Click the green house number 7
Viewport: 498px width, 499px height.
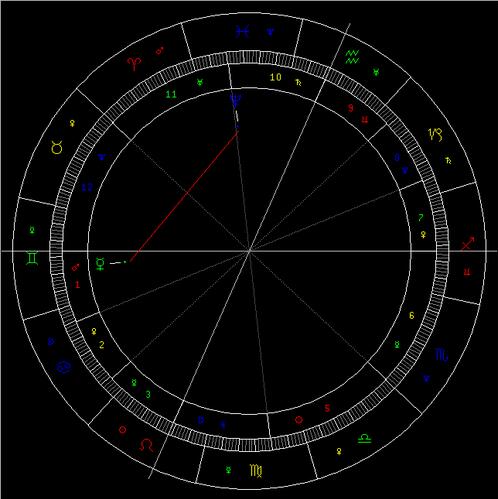point(421,218)
